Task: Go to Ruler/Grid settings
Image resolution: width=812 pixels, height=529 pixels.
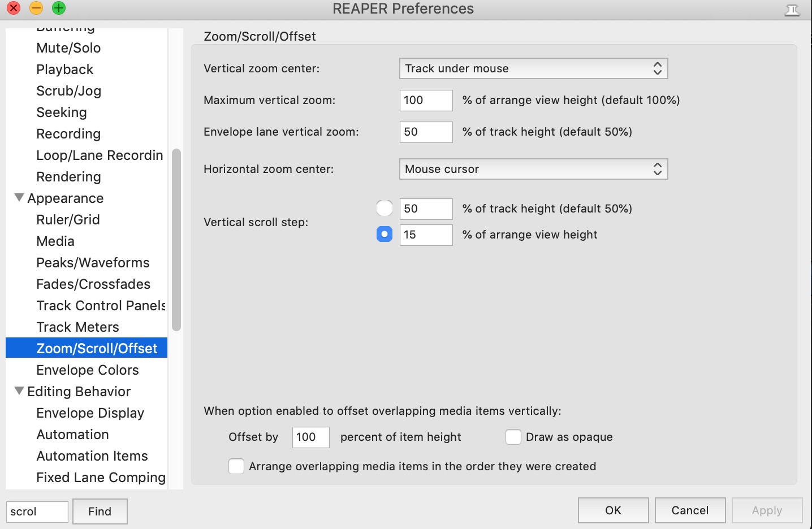Action: click(x=68, y=220)
